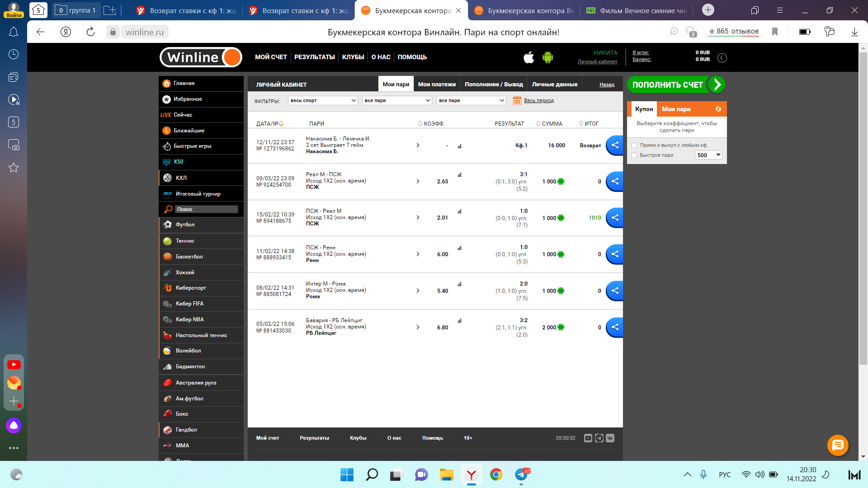Refresh the Мои пари coupon tab icon
Viewport: 868px width, 488px height.
tap(718, 109)
